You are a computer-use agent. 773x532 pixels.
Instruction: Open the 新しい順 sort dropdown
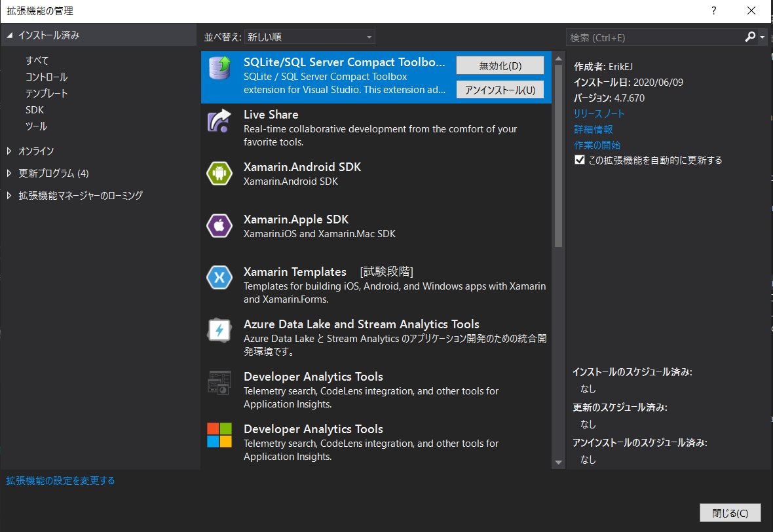[310, 37]
